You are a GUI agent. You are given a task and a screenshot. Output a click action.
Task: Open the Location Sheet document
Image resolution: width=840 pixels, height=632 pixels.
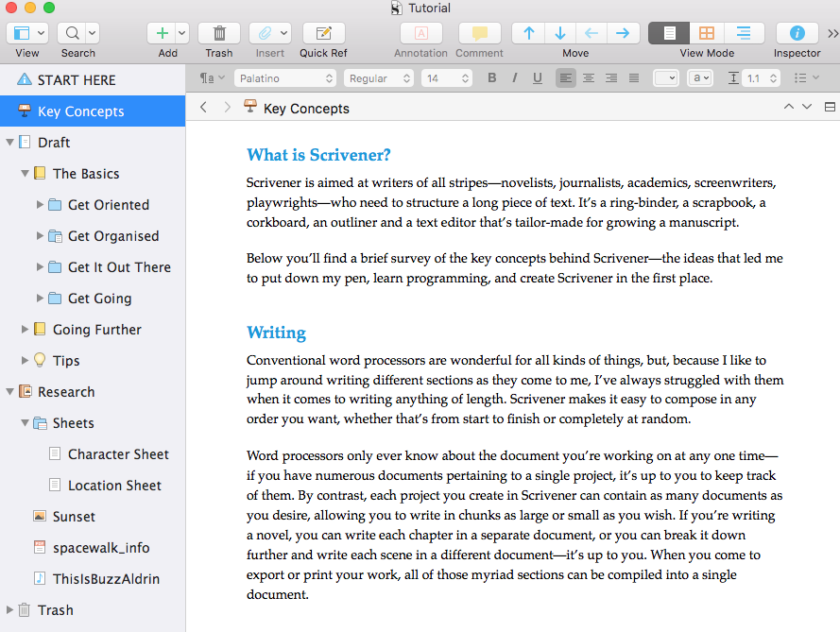click(93, 486)
